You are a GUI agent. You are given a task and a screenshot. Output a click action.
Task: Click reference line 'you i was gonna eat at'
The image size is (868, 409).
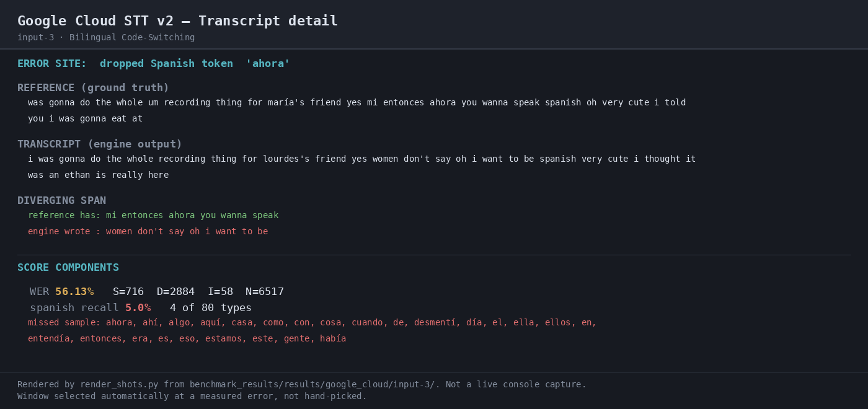click(85, 119)
